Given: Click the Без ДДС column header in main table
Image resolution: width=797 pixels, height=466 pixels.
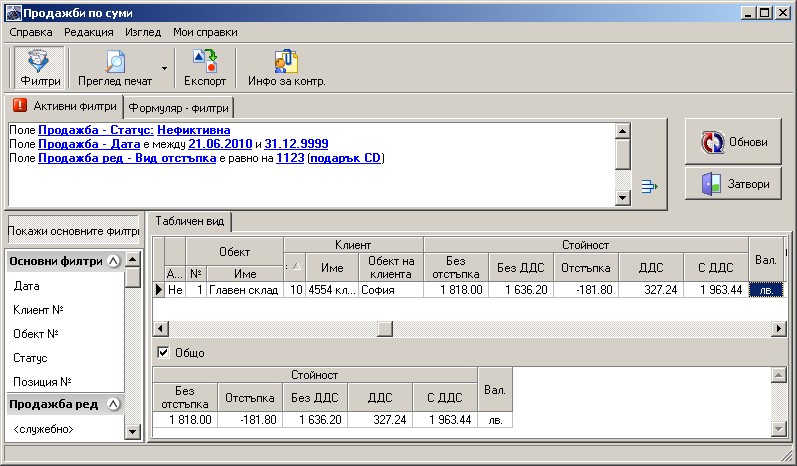Looking at the screenshot, I should 521,267.
